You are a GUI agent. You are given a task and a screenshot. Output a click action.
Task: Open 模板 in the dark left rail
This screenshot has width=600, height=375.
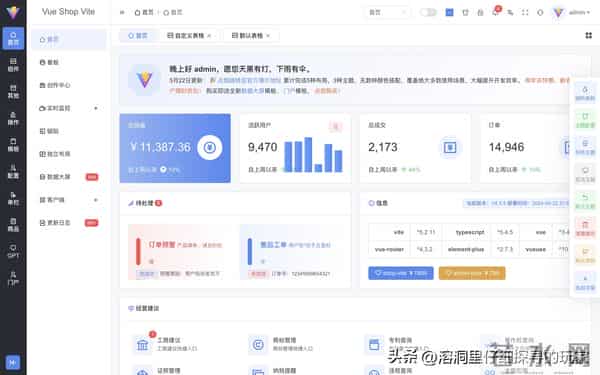tap(13, 145)
